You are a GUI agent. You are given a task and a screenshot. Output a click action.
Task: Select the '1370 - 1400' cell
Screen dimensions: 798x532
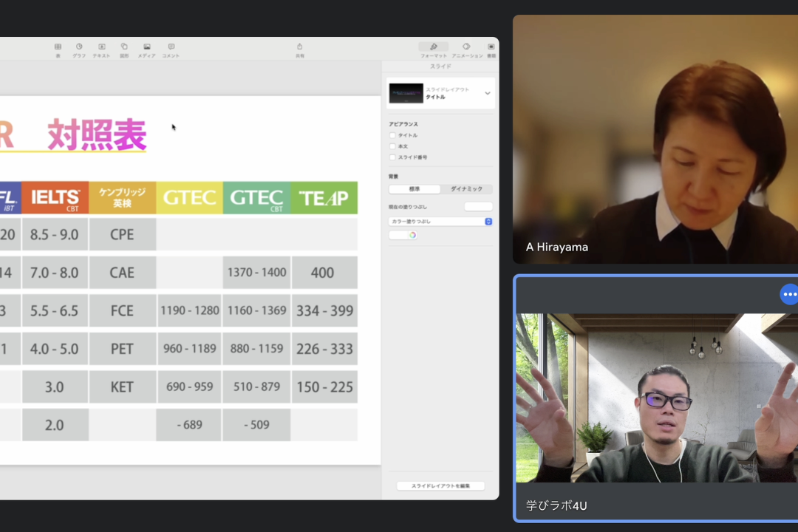256,273
